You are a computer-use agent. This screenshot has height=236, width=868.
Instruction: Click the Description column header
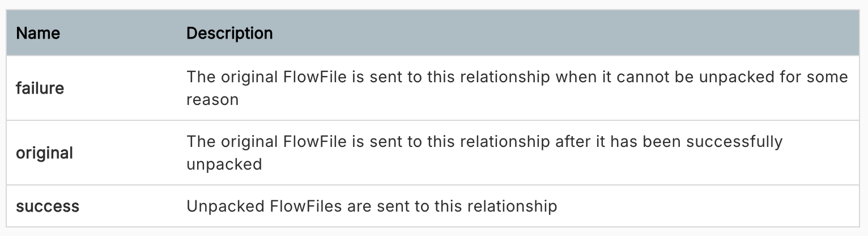click(229, 33)
